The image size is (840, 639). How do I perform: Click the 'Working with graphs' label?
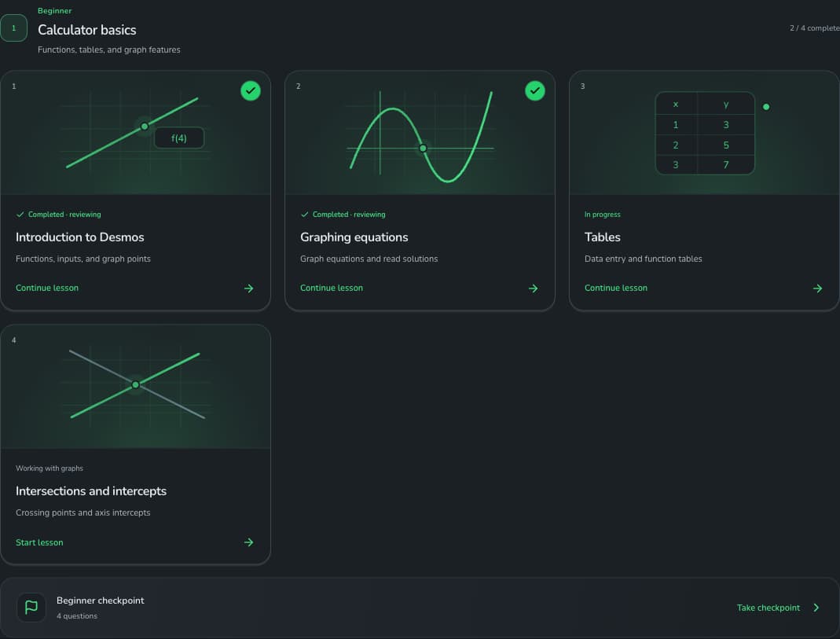50,468
